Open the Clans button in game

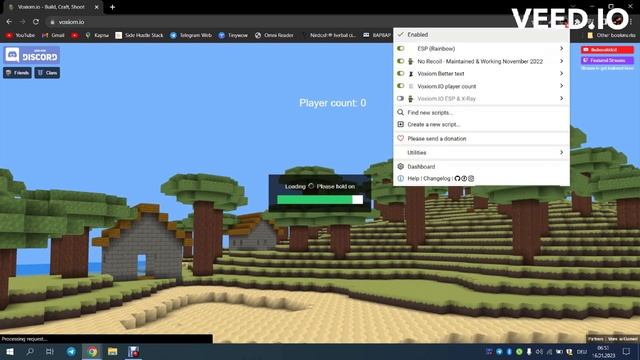pyautogui.click(x=47, y=73)
